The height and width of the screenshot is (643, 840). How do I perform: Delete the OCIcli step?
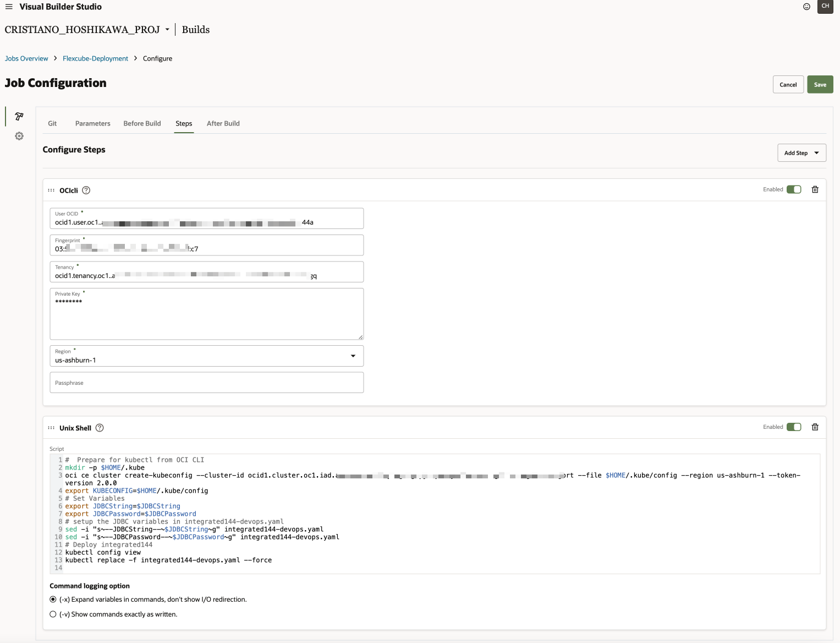coord(815,189)
